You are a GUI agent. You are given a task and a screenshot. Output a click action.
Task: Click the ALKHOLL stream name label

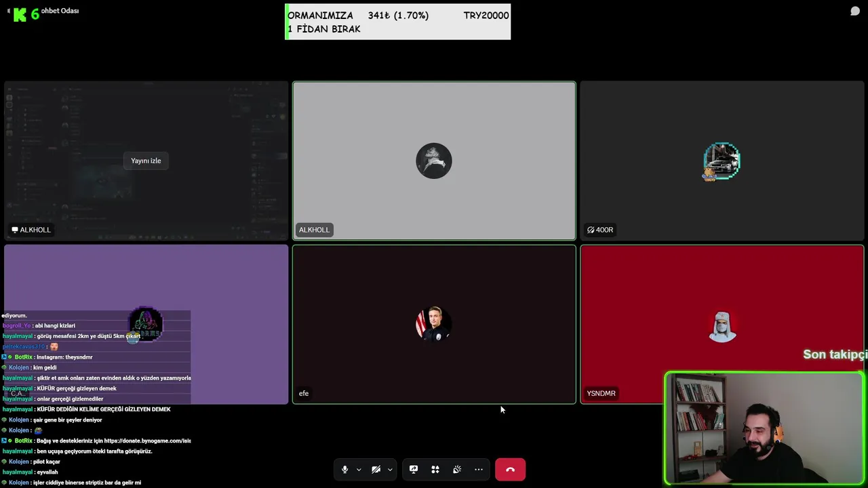click(31, 230)
